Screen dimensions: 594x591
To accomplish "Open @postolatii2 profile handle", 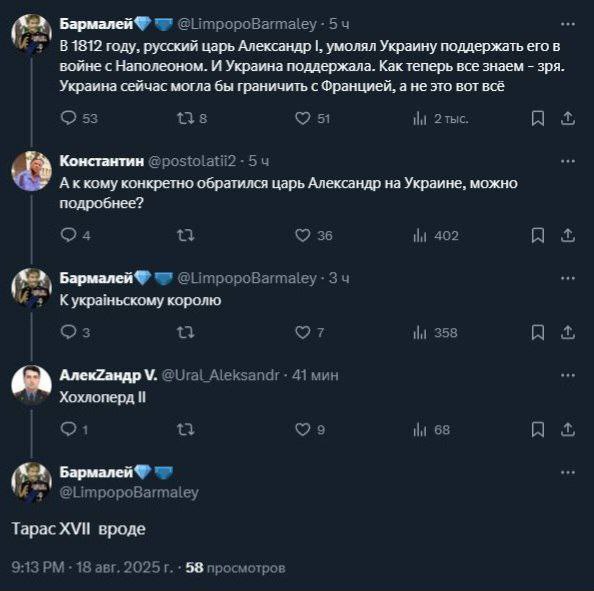I will click(x=192, y=161).
